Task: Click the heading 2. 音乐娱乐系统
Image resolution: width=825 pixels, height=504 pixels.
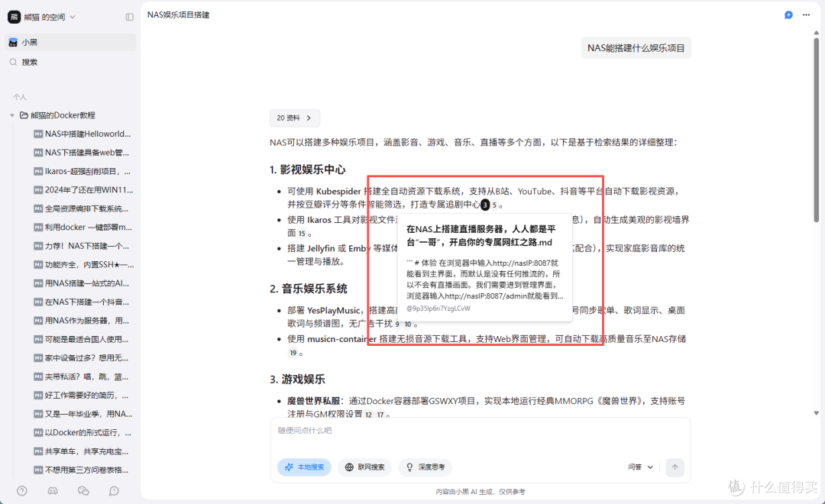Action: tap(309, 289)
